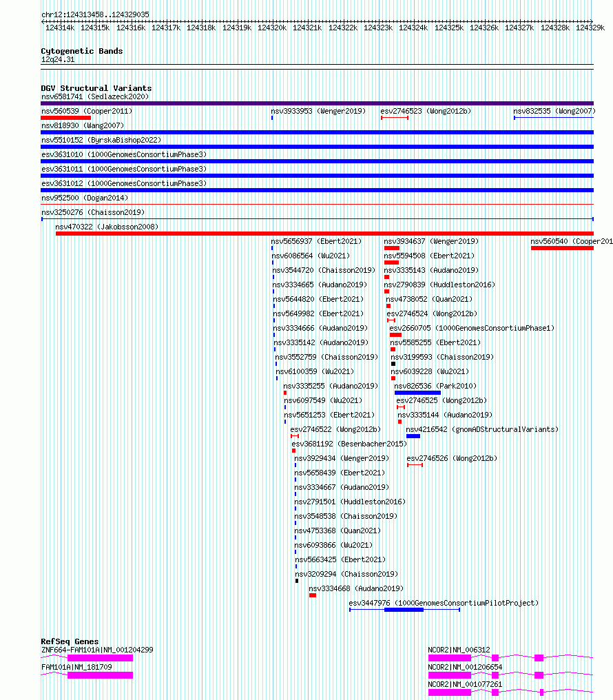
Task: Open nsv6039228 (Wu2021) variant
Action: tap(430, 371)
